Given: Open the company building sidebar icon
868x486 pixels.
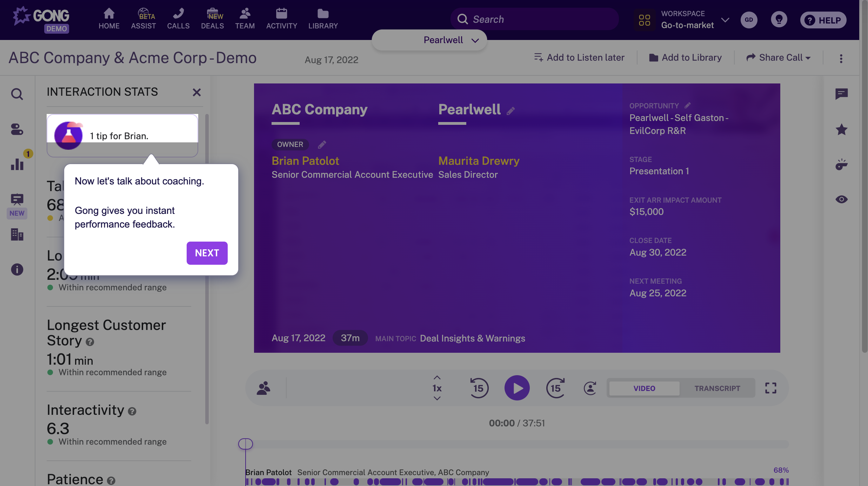Looking at the screenshot, I should click(17, 234).
